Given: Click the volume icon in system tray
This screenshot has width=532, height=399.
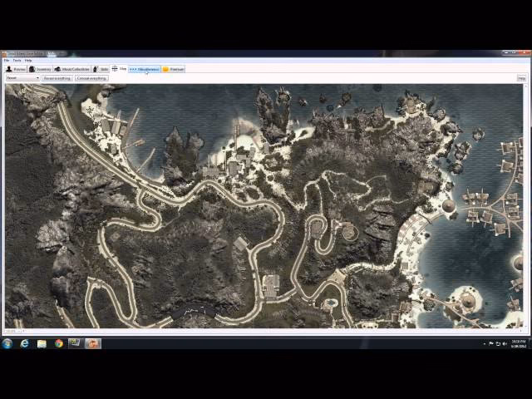Looking at the screenshot, I should point(505,343).
